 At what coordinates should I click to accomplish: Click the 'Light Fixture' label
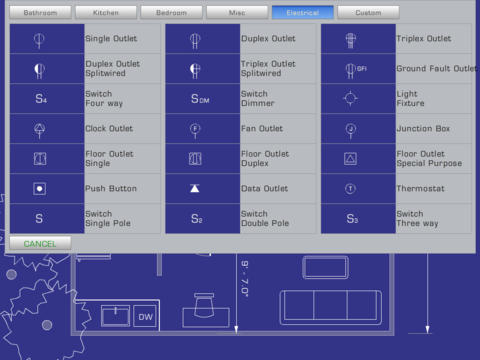tap(410, 98)
